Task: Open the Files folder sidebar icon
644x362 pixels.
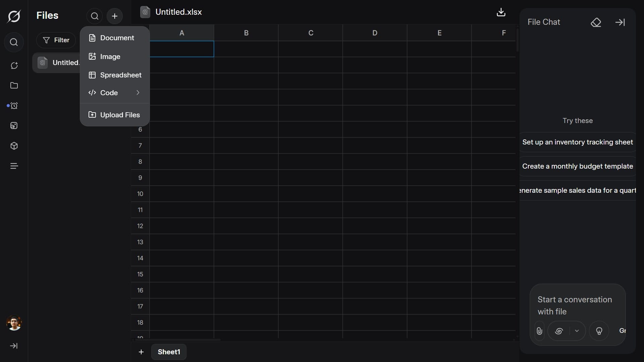Action: 14,85
